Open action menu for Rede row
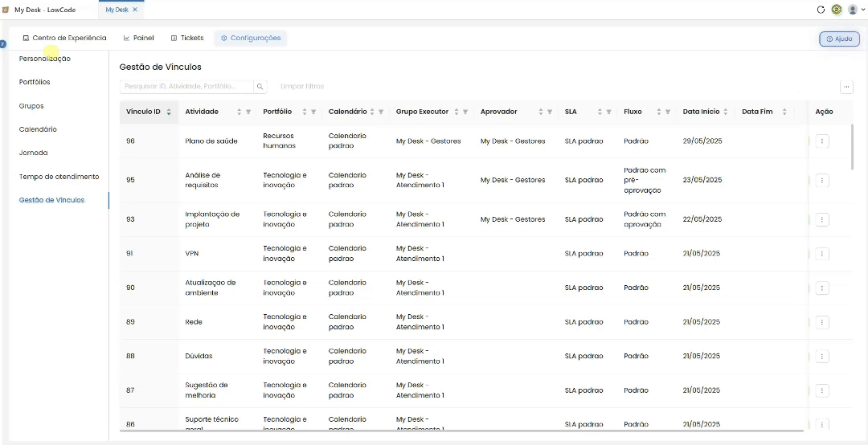This screenshot has width=868, height=445. pyautogui.click(x=822, y=322)
